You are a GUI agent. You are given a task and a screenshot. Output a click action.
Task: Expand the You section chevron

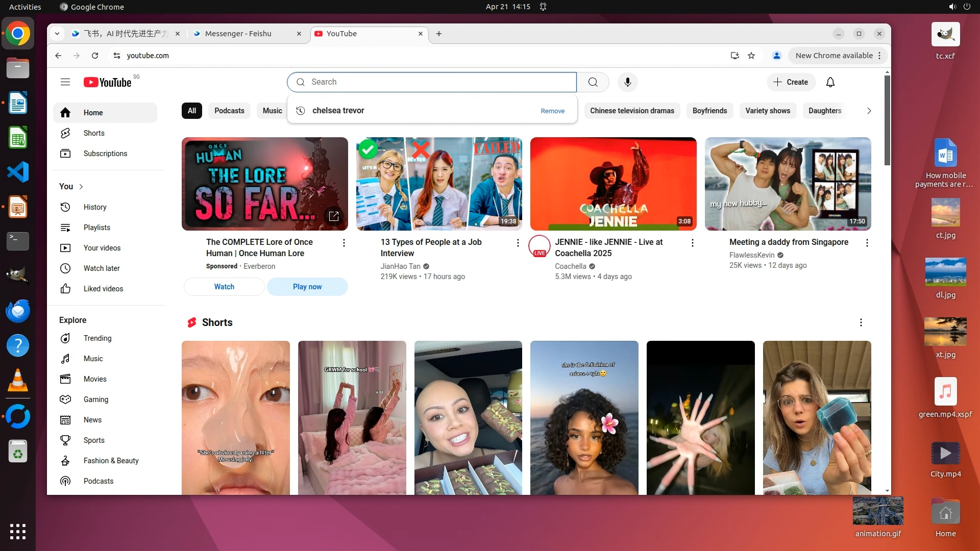[x=81, y=187]
